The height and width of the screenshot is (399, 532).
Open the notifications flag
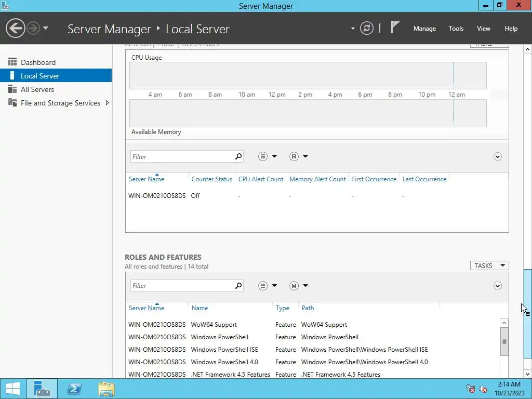click(395, 27)
